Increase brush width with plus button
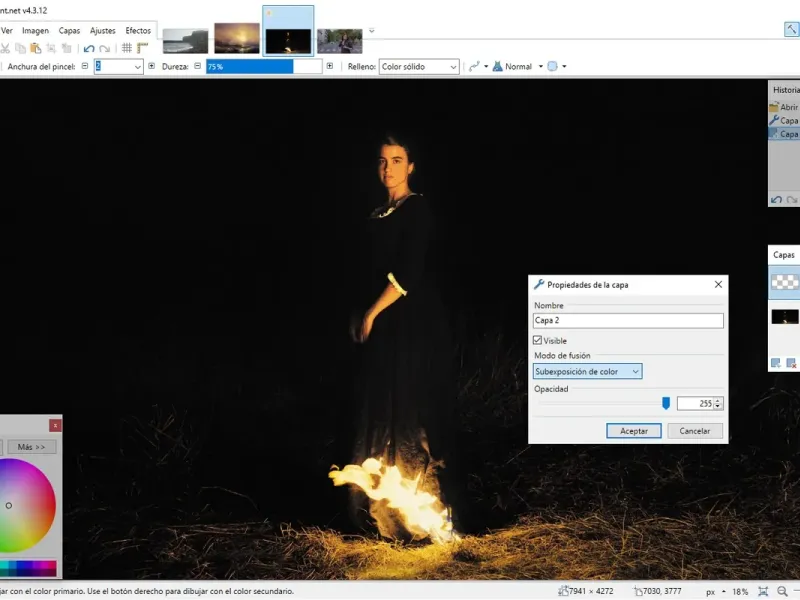The width and height of the screenshot is (800, 600). click(152, 66)
